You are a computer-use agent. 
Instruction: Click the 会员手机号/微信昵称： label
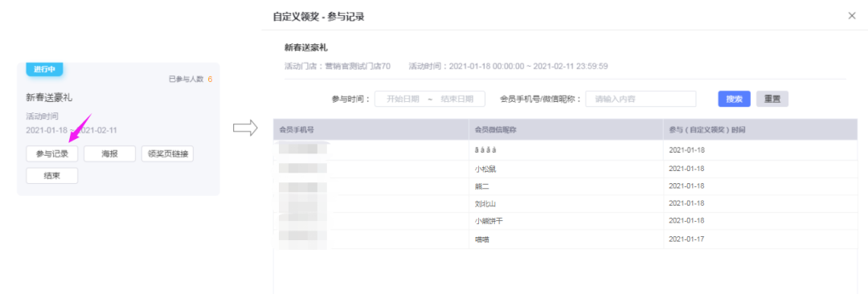coord(540,99)
